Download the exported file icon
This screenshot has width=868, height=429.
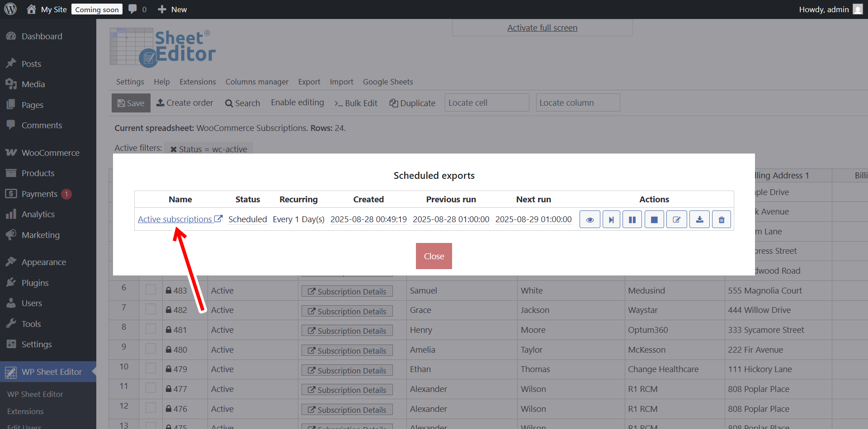click(699, 219)
